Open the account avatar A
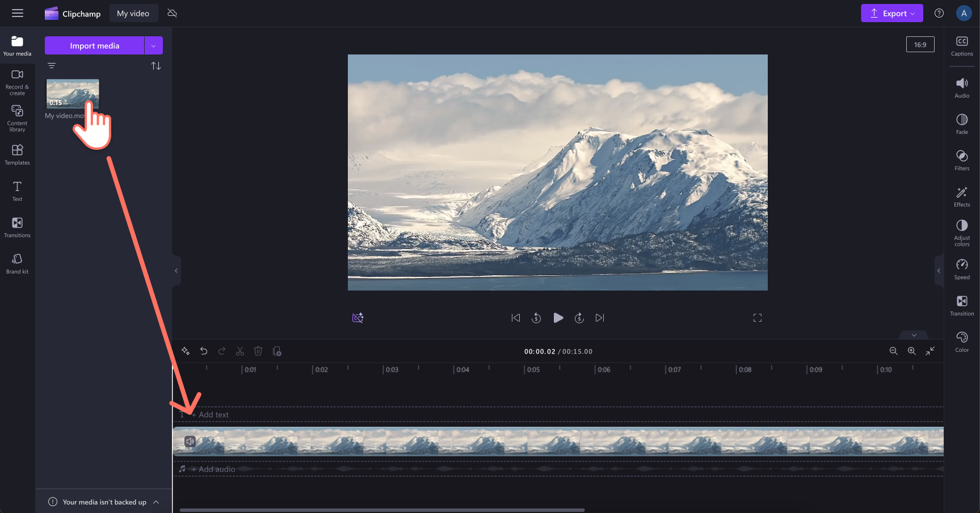980x513 pixels. coord(964,13)
